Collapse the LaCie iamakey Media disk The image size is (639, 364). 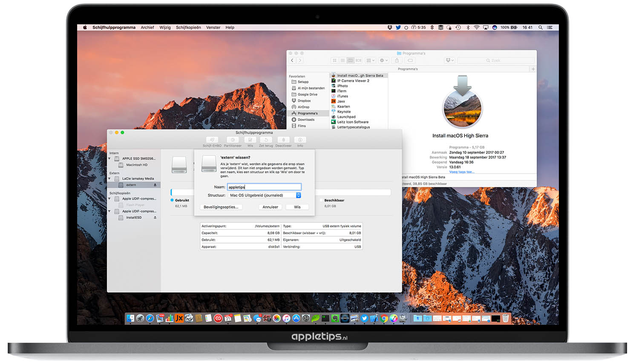109,178
